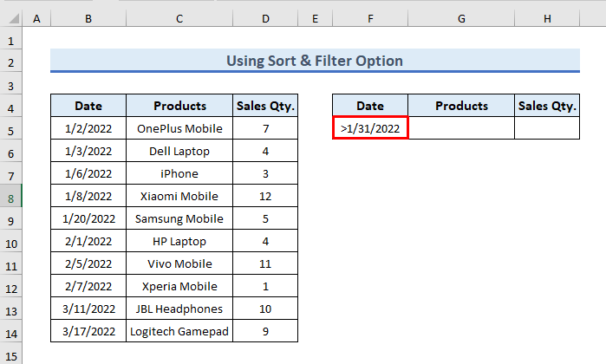This screenshot has width=606, height=364.
Task: Click the Samsung Mobile cell
Action: 179,219
